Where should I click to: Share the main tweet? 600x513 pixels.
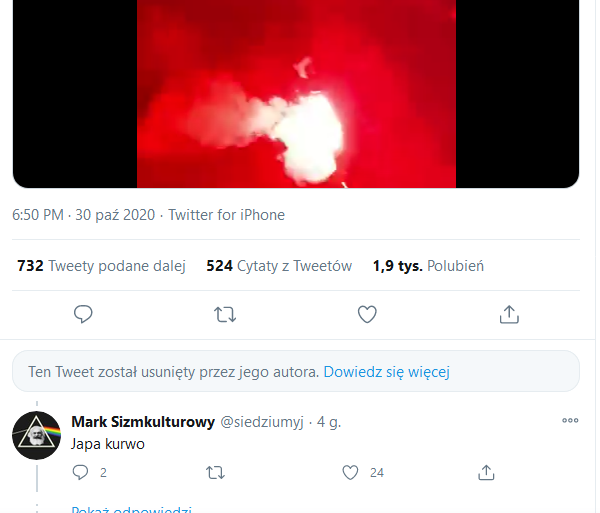[x=509, y=315]
